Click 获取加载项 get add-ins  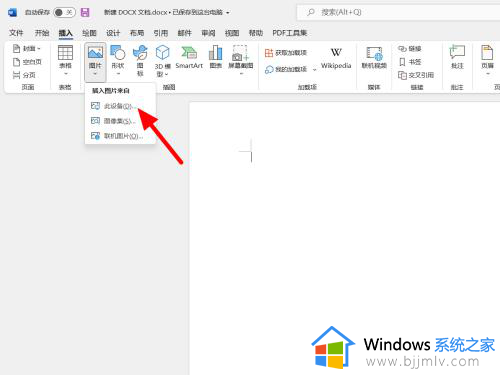[x=286, y=53]
